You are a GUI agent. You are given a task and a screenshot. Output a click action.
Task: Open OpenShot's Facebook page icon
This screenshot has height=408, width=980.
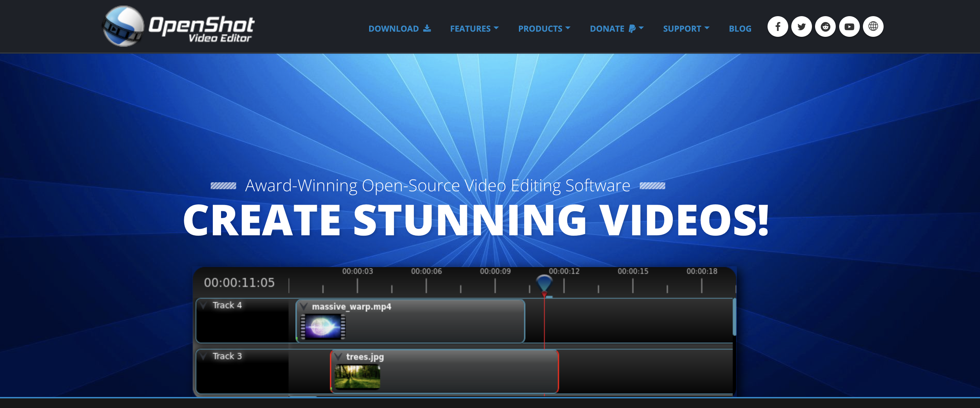click(x=778, y=26)
